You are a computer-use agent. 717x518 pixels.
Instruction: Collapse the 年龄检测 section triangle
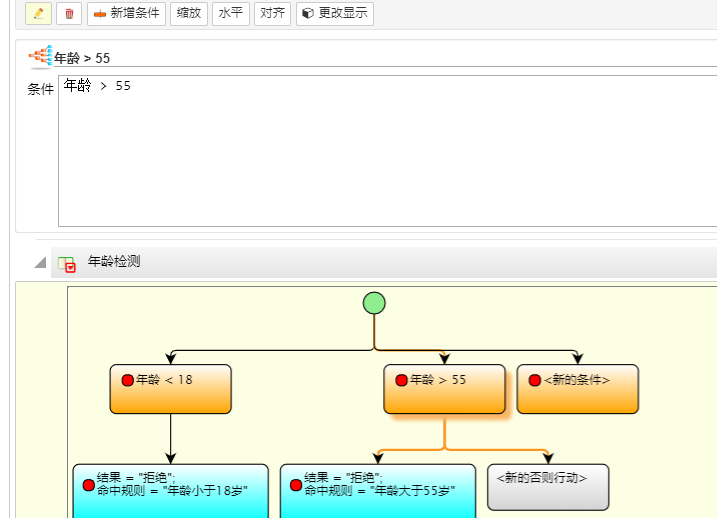coord(40,263)
